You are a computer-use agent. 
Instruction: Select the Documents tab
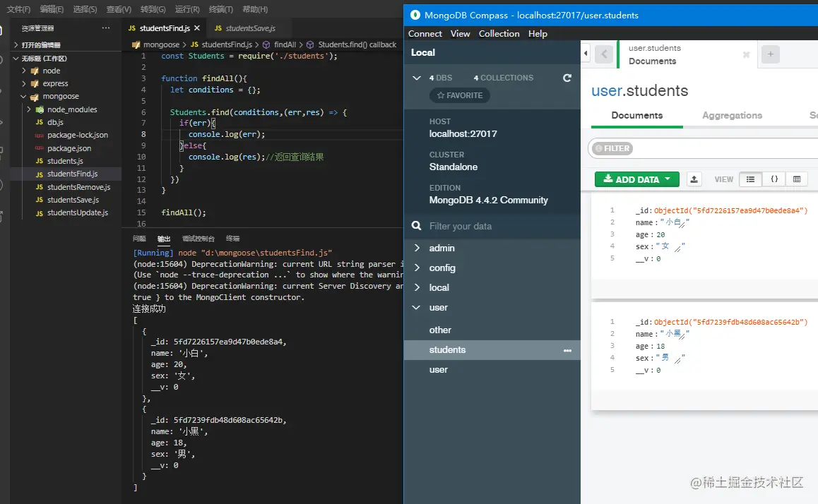click(x=637, y=115)
